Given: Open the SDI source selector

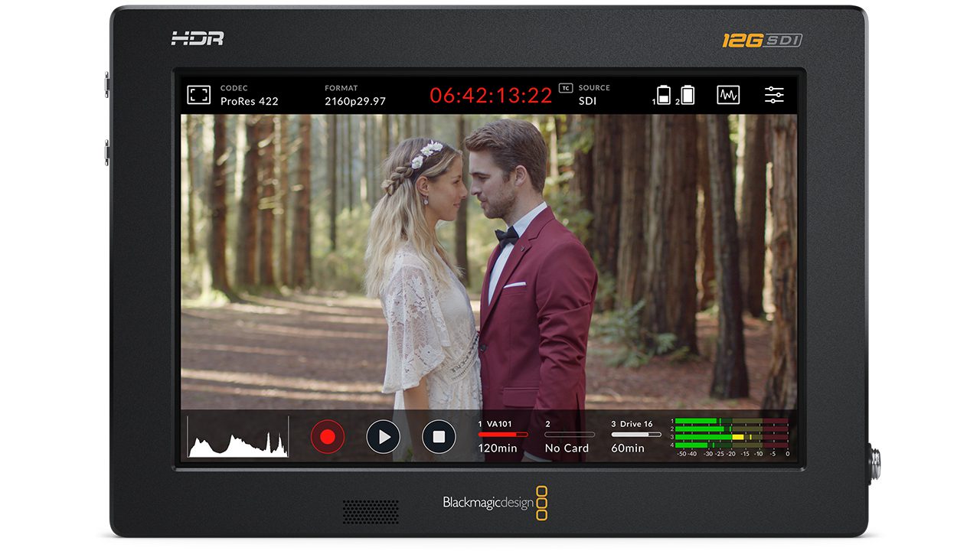Looking at the screenshot, I should 587,100.
